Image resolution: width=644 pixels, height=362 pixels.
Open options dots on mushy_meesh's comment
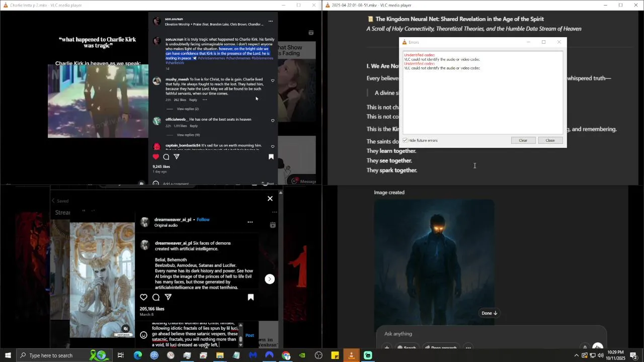205,100
